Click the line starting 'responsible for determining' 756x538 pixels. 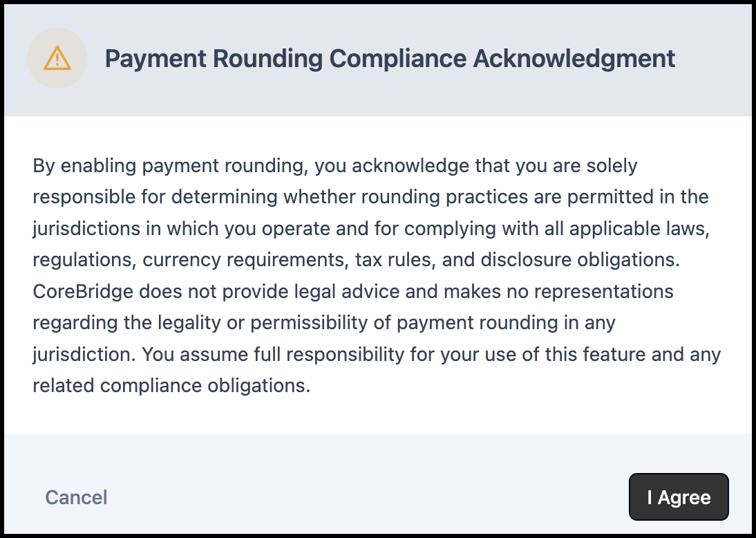371,197
